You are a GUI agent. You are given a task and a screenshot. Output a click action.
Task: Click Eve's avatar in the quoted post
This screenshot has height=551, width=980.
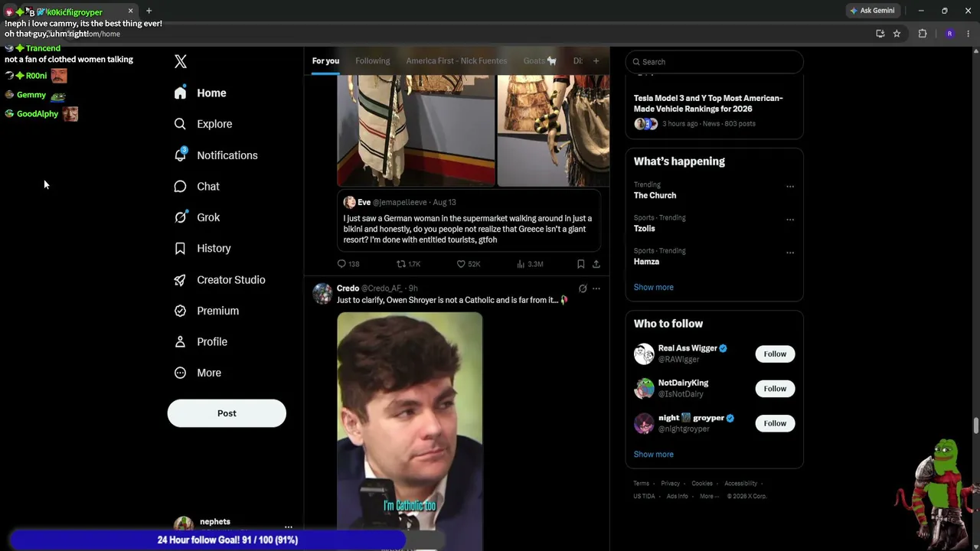[349, 202]
